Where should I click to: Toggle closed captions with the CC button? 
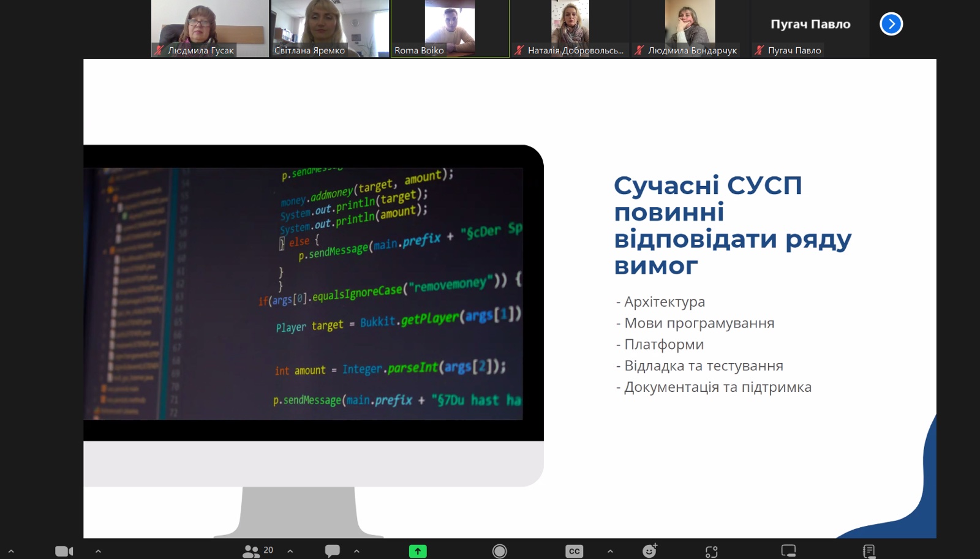pyautogui.click(x=574, y=551)
